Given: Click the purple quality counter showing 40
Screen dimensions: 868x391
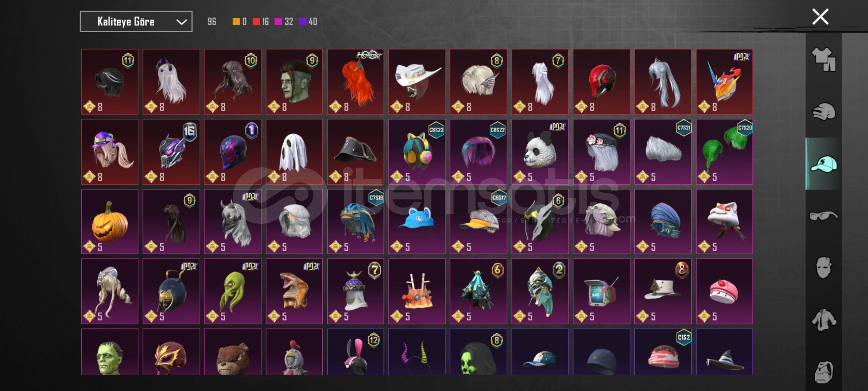Looking at the screenshot, I should pyautogui.click(x=308, y=22).
